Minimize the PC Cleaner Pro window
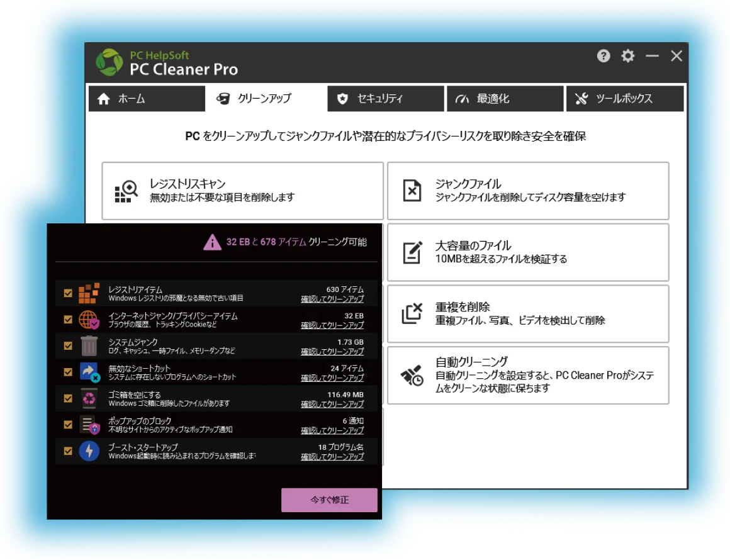730x560 pixels. tap(652, 56)
